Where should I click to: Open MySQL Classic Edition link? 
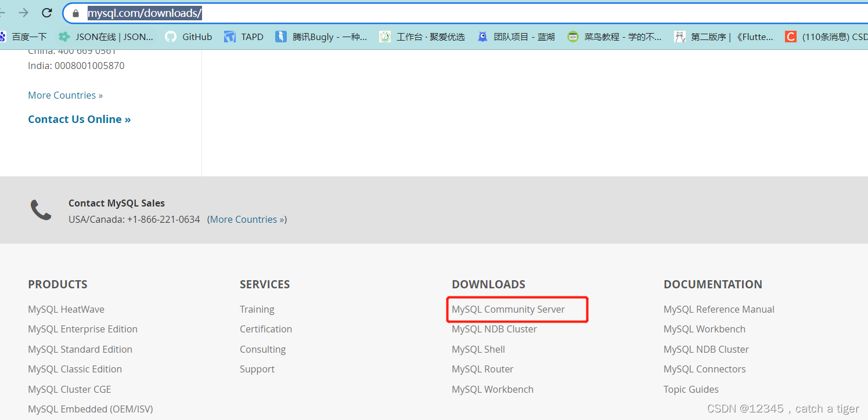pyautogui.click(x=75, y=369)
